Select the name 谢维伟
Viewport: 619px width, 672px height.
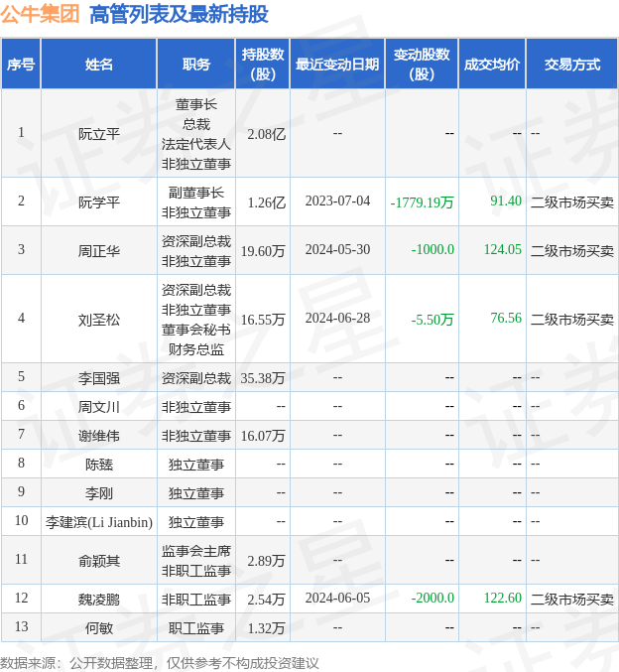[x=99, y=436]
